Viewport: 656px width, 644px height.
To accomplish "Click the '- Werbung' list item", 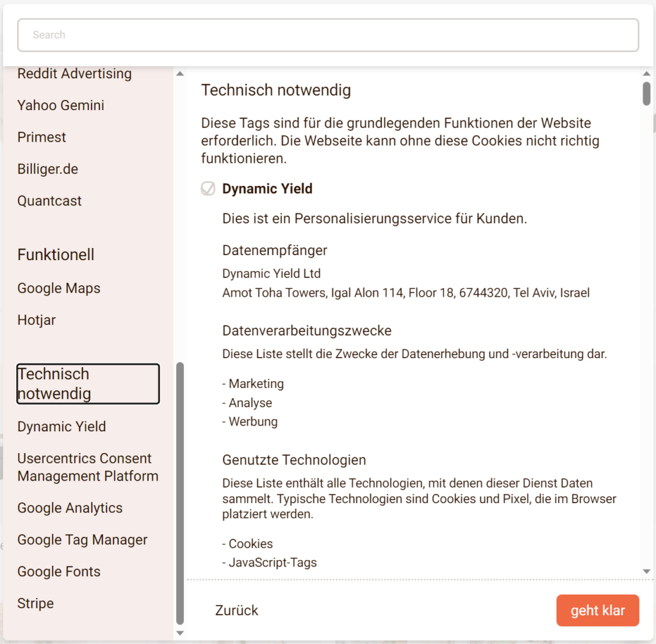I will [250, 422].
